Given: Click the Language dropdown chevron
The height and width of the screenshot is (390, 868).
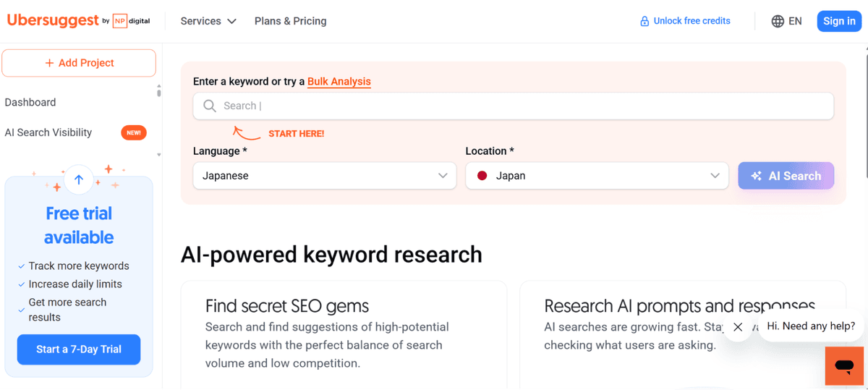Looking at the screenshot, I should [x=443, y=176].
